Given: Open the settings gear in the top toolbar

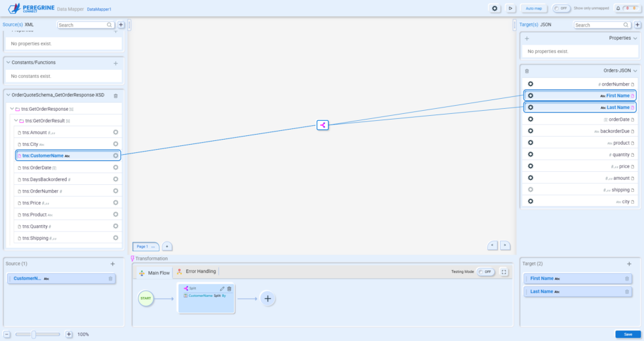Looking at the screenshot, I should (495, 8).
